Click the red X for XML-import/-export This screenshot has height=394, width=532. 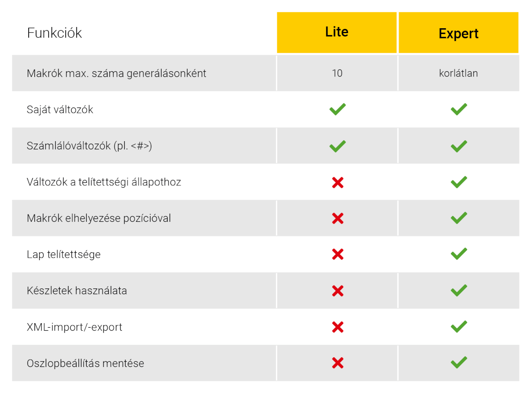coord(338,327)
